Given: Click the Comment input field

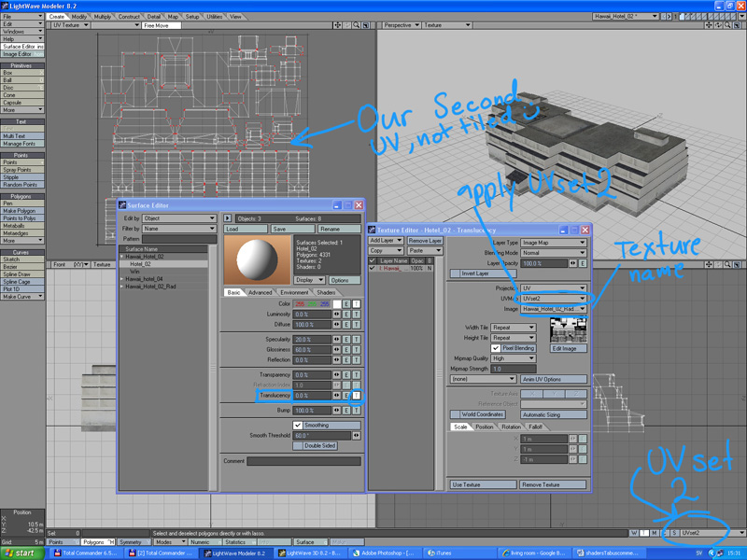Looking at the screenshot, I should pyautogui.click(x=304, y=461).
